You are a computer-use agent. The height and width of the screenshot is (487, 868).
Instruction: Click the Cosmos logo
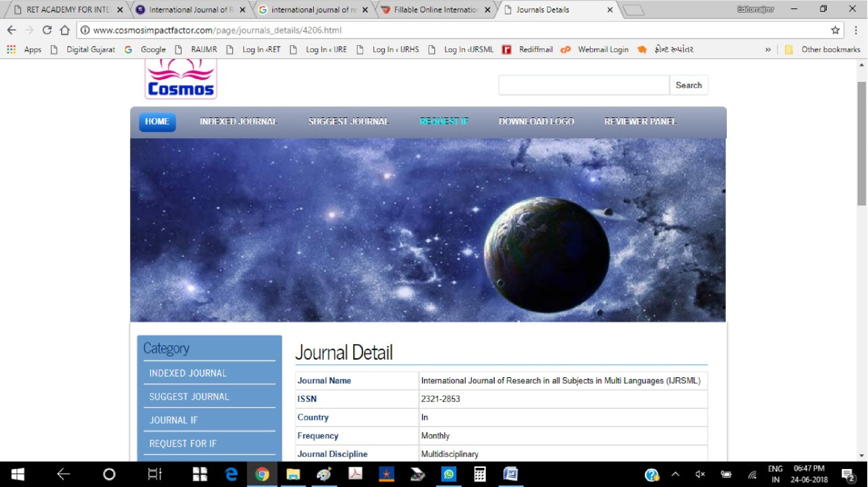181,79
